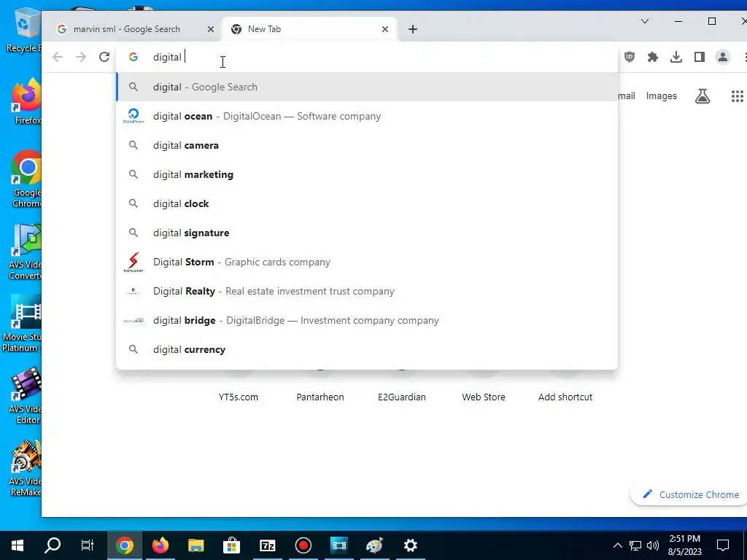Image resolution: width=747 pixels, height=560 pixels.
Task: Click the address bar with 'digital' typed
Action: pyautogui.click(x=367, y=57)
